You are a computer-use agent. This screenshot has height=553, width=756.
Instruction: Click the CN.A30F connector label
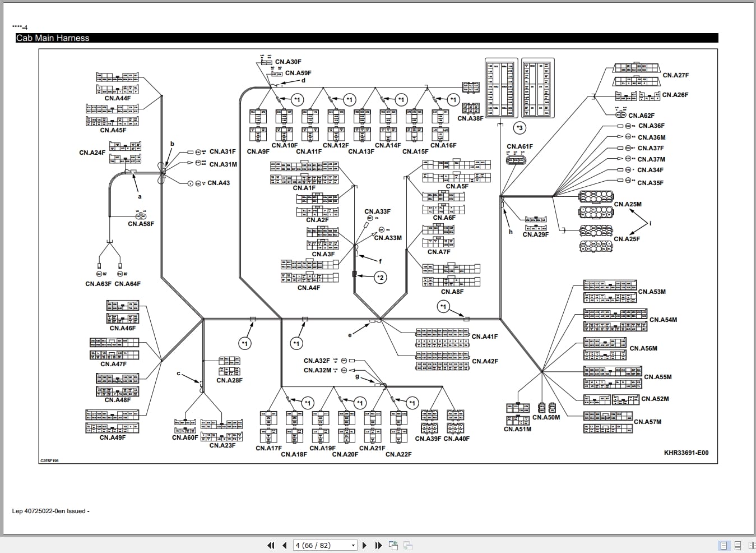289,62
